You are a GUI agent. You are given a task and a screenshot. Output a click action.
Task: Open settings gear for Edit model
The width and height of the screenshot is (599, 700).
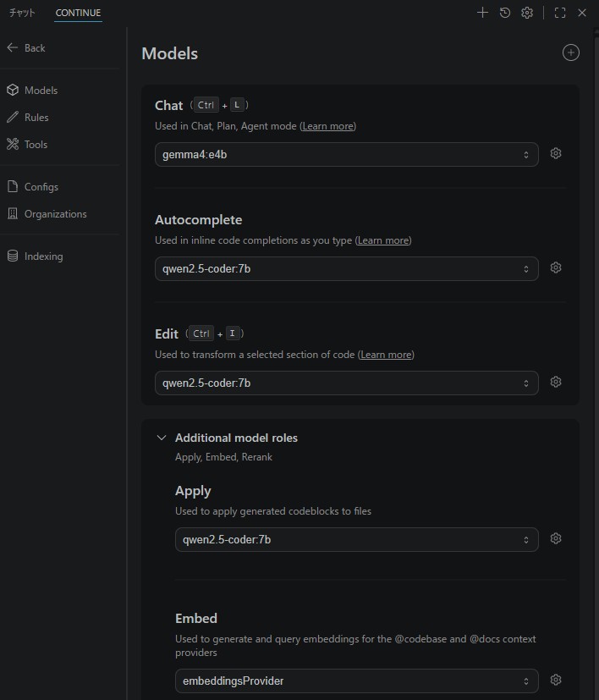tap(556, 383)
